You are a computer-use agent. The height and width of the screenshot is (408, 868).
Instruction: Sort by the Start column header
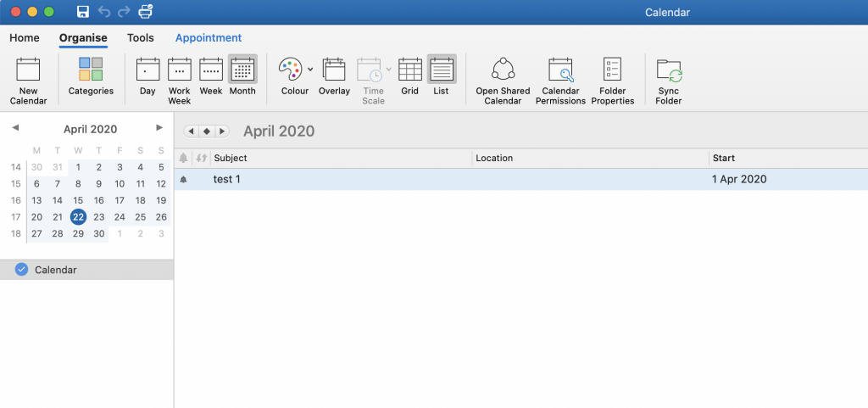789,159
